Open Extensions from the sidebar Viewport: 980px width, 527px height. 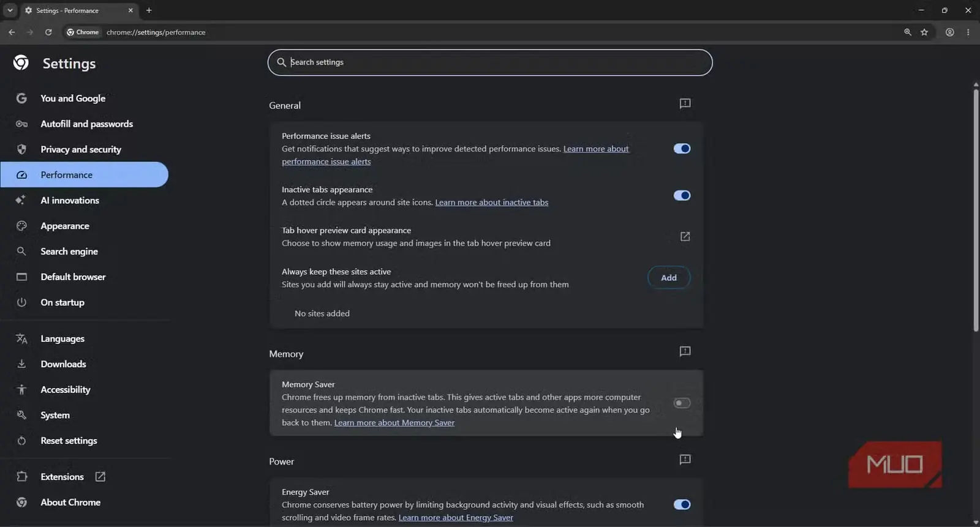click(62, 477)
